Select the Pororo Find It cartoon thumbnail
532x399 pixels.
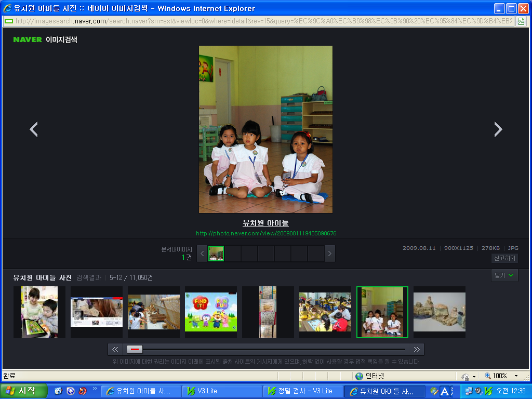pyautogui.click(x=210, y=312)
